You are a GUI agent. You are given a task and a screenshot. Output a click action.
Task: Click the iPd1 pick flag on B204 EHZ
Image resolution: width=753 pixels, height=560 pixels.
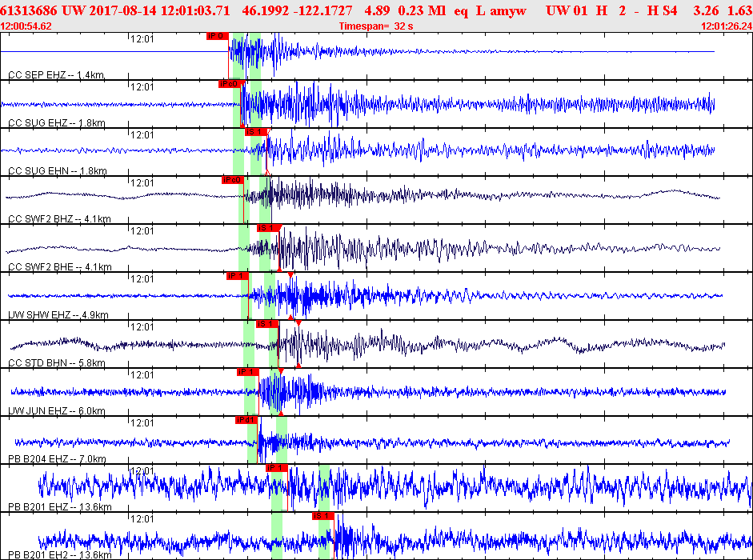point(246,420)
